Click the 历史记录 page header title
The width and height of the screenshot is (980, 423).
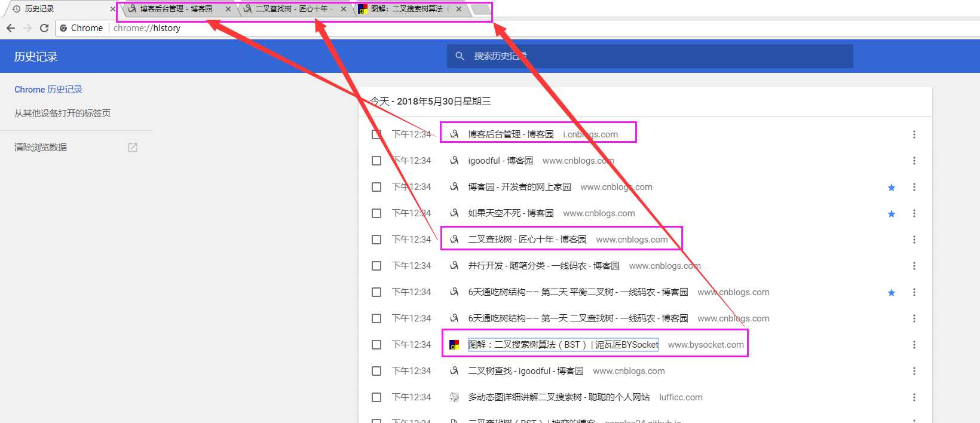click(36, 57)
